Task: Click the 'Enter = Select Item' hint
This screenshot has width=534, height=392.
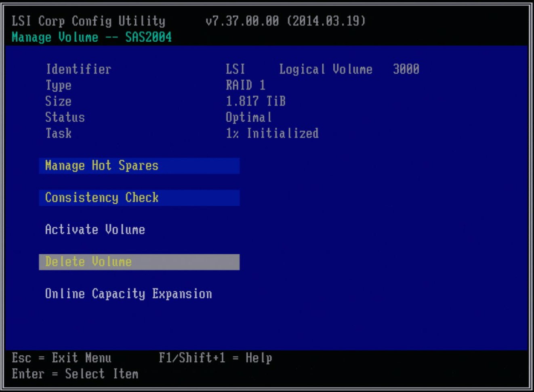Action: tap(75, 374)
